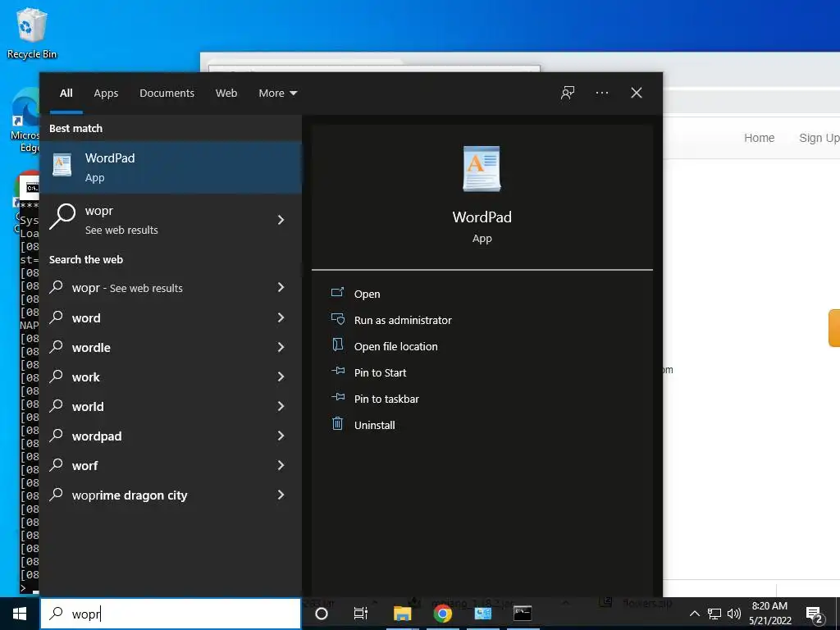840x630 pixels.
Task: Switch to the Documents search tab
Action: pos(167,93)
